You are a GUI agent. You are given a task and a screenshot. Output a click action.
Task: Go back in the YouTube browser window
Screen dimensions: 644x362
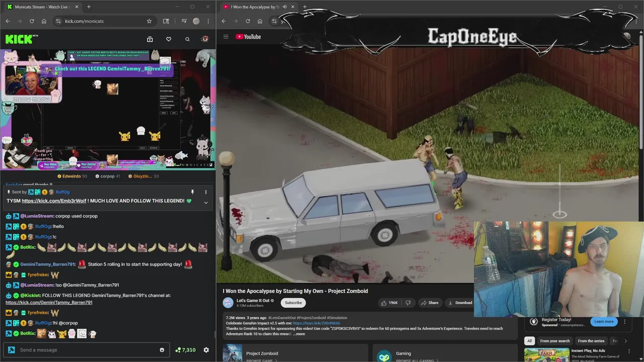coord(223,21)
